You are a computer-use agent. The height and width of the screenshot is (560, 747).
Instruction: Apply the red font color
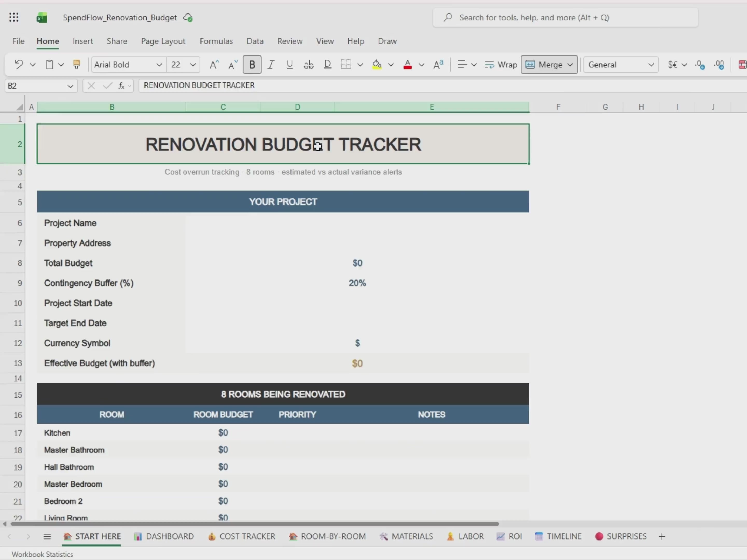click(408, 65)
